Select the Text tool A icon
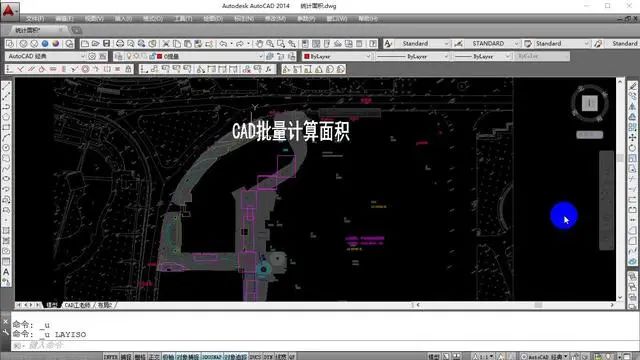This screenshot has height=360, width=640. coord(6,272)
